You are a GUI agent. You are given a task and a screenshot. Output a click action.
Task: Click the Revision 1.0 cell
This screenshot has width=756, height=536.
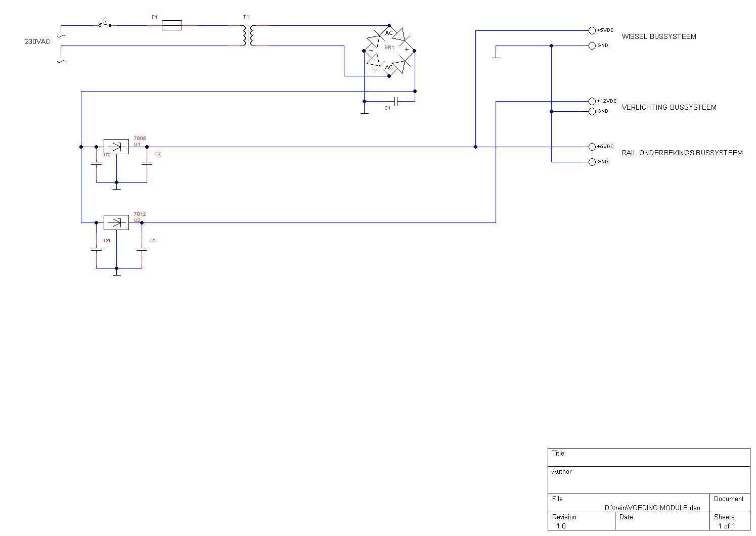(x=581, y=521)
